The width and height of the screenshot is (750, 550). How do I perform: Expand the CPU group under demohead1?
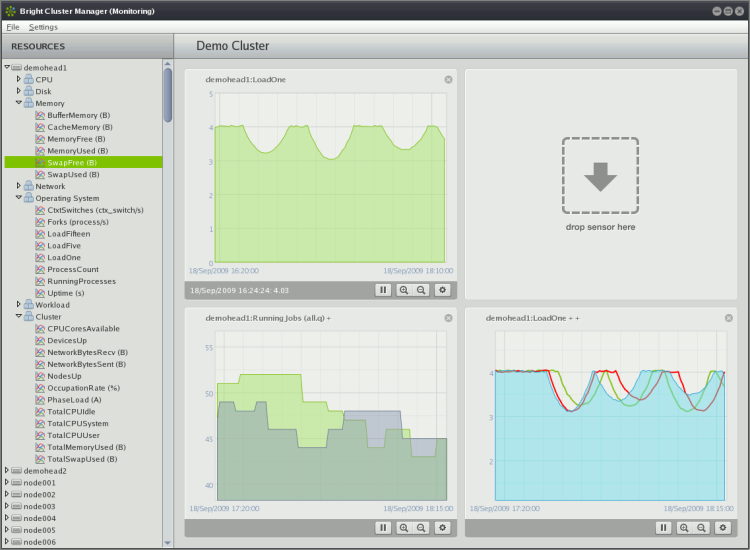click(19, 78)
